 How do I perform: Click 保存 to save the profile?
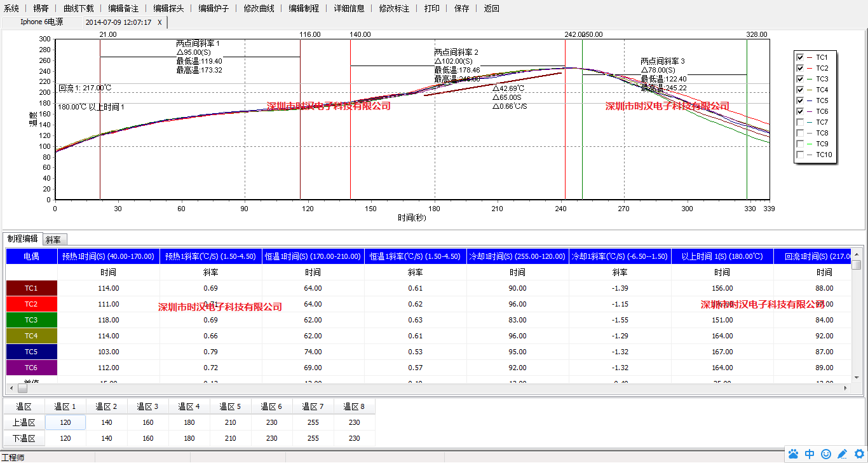462,8
